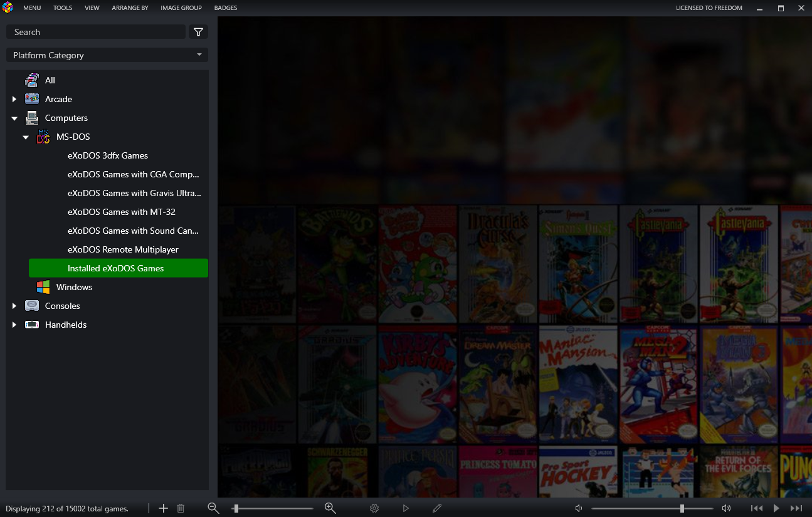Play the background music

tap(776, 508)
